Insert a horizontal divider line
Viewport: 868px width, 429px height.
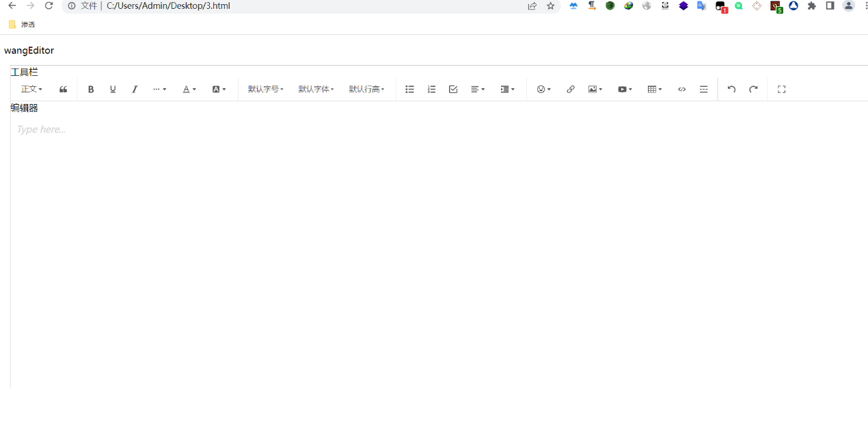(703, 90)
